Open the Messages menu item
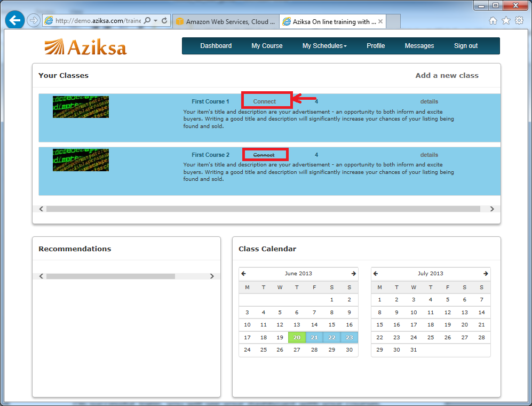Image resolution: width=532 pixels, height=406 pixels. click(x=419, y=46)
